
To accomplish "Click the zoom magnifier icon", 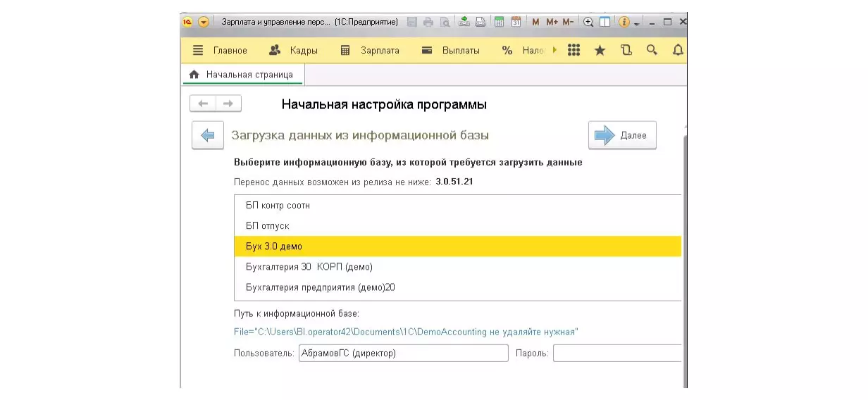I will tap(589, 22).
